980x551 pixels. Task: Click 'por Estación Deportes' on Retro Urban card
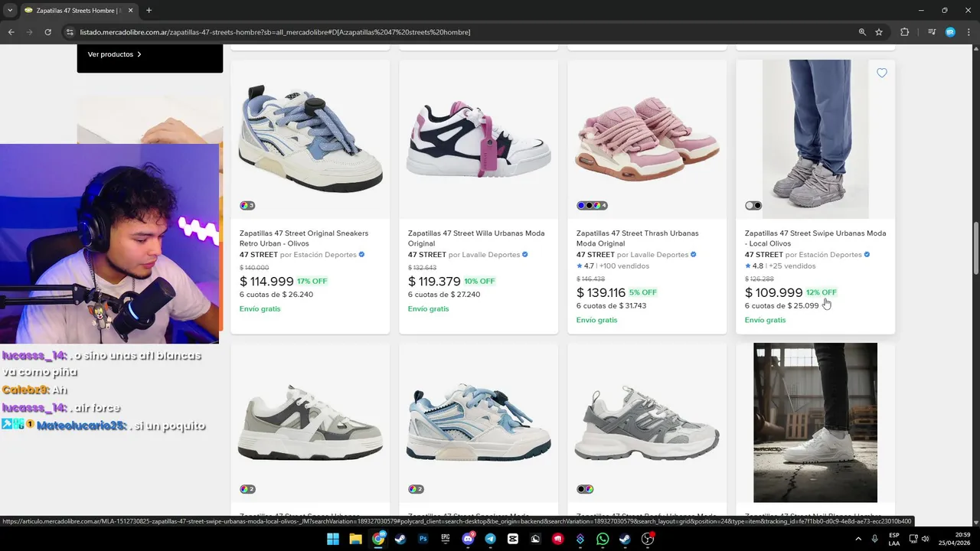(318, 255)
